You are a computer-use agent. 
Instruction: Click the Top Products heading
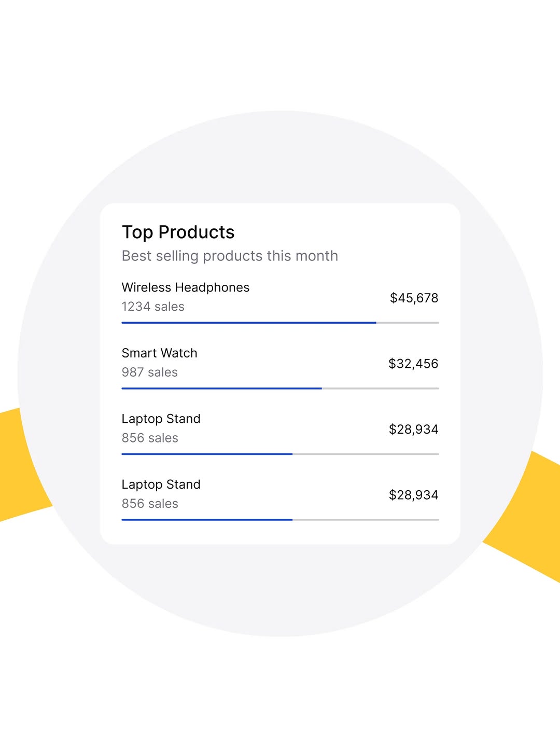(x=178, y=232)
